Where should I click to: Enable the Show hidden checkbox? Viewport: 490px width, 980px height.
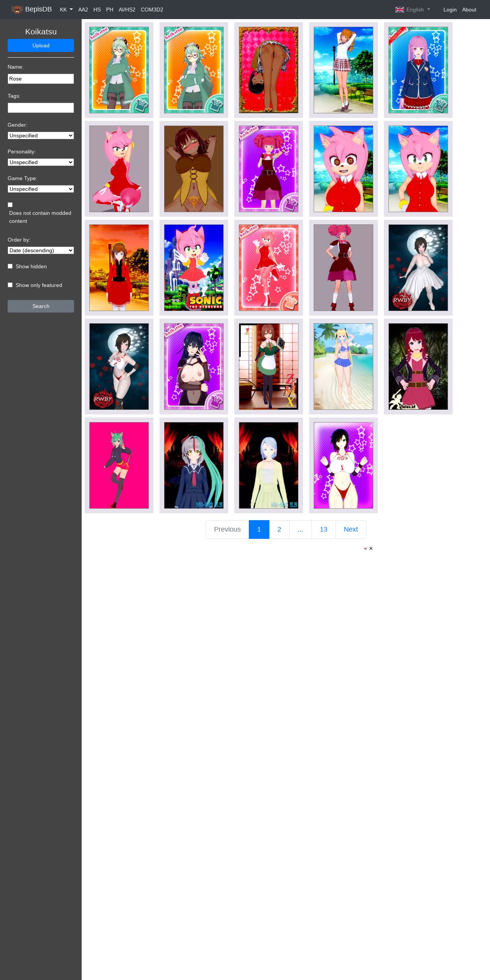10,266
